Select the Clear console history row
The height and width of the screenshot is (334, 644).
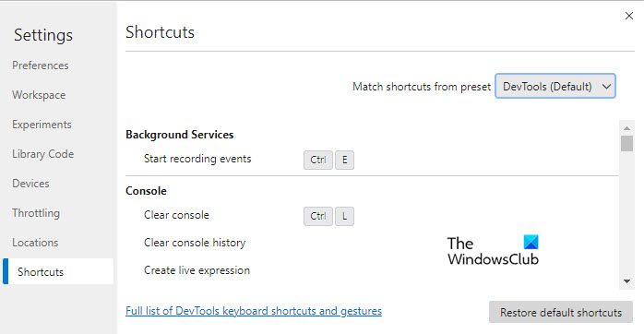(x=372, y=243)
